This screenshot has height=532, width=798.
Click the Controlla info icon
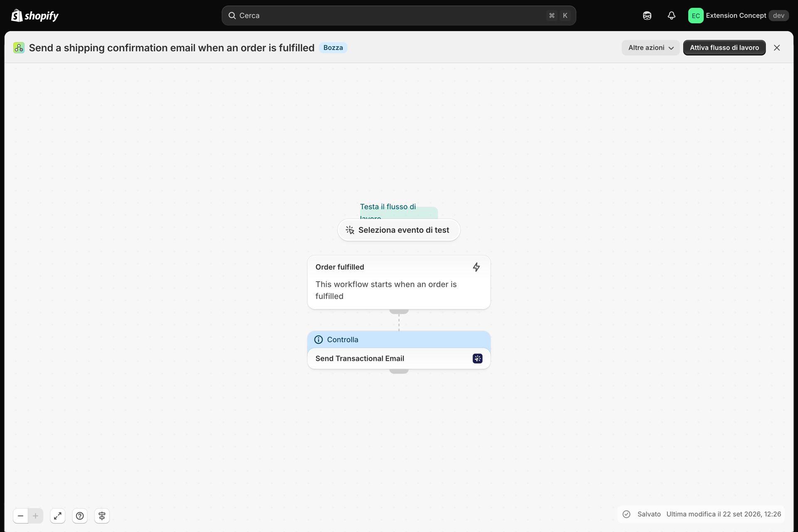click(x=318, y=340)
